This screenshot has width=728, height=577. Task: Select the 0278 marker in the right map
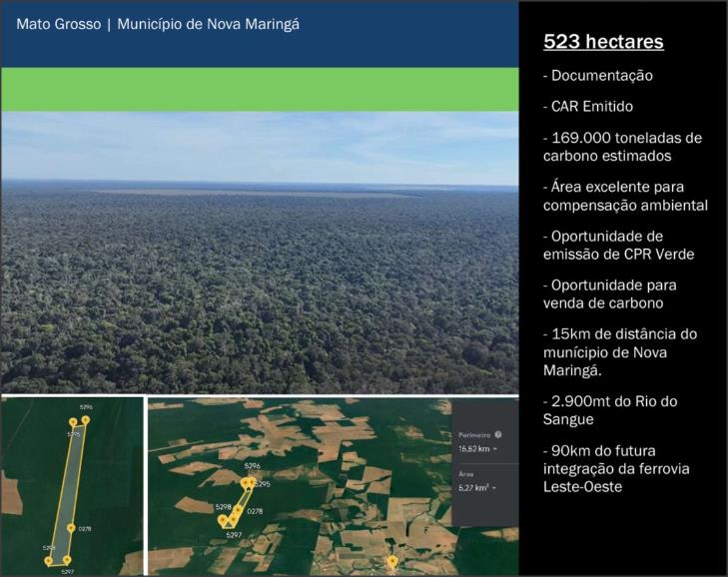(238, 510)
